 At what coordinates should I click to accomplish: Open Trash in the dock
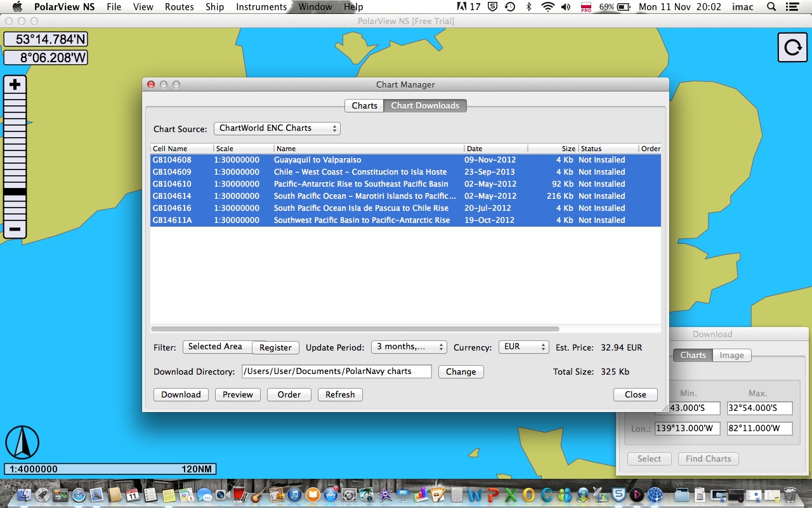point(790,495)
